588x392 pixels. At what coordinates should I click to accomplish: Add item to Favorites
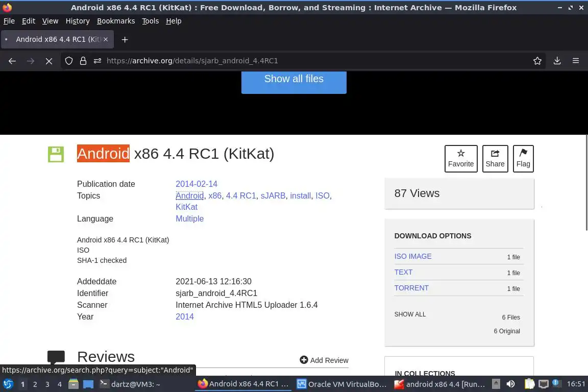[x=461, y=159]
